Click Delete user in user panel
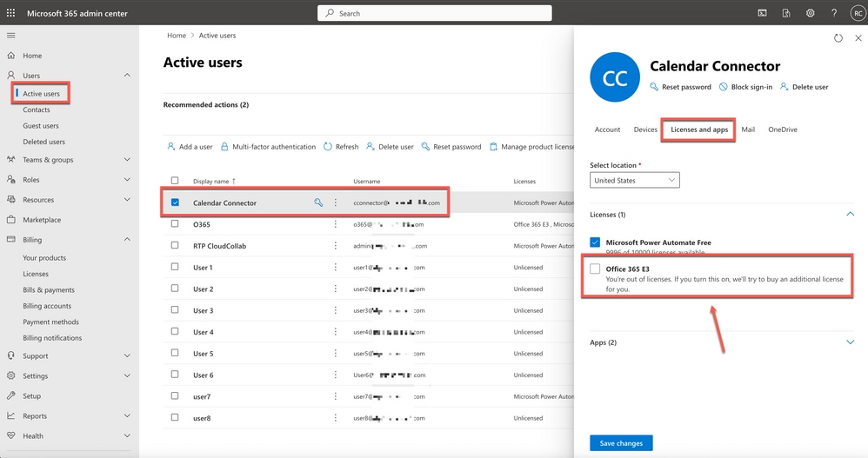868x458 pixels. [805, 87]
